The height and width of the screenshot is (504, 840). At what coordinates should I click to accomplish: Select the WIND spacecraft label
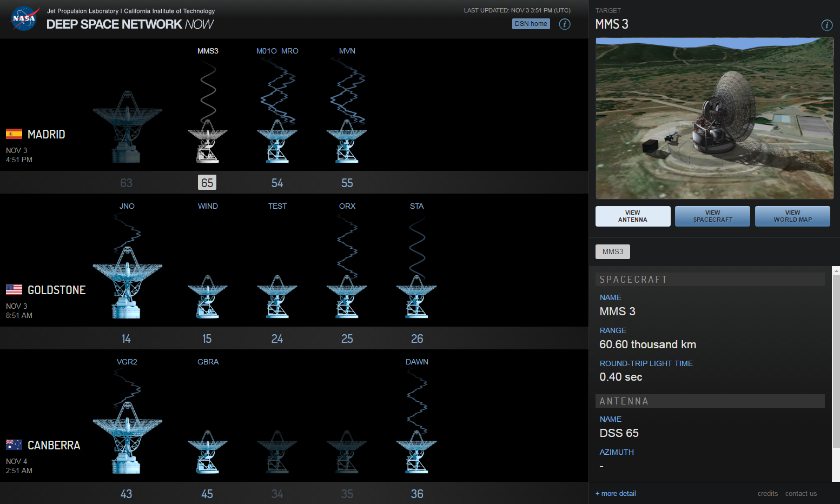pos(208,206)
